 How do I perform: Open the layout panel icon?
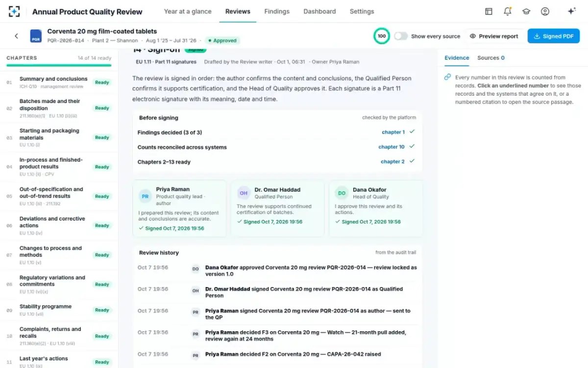pos(489,11)
